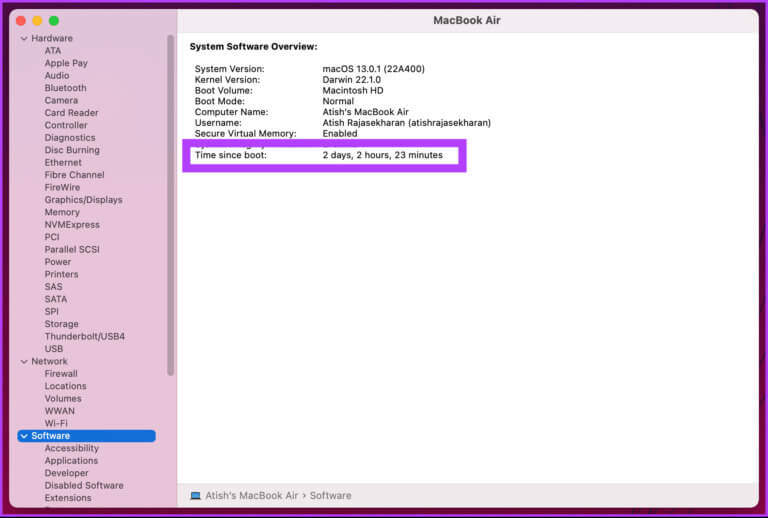Open the Volumes entry

click(63, 399)
